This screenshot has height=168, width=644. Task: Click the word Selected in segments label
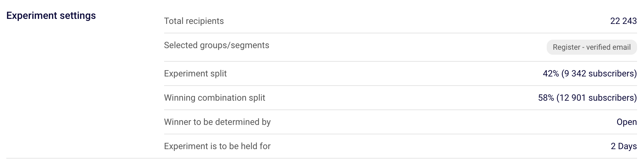(181, 45)
